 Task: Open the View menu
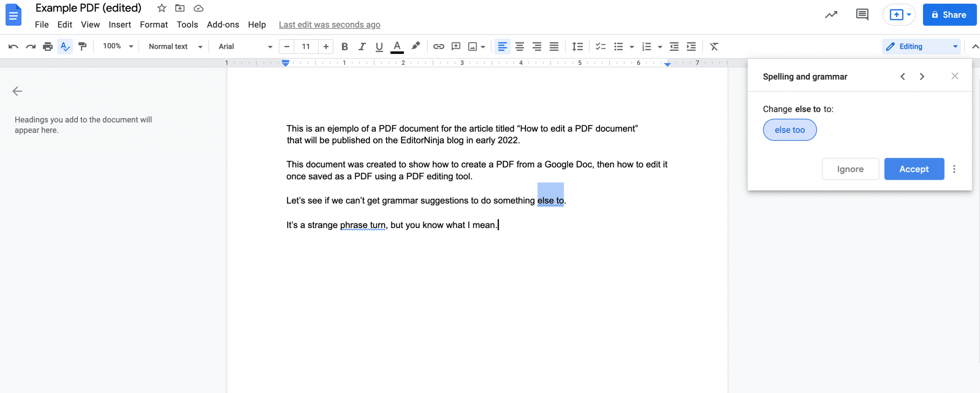(x=90, y=24)
